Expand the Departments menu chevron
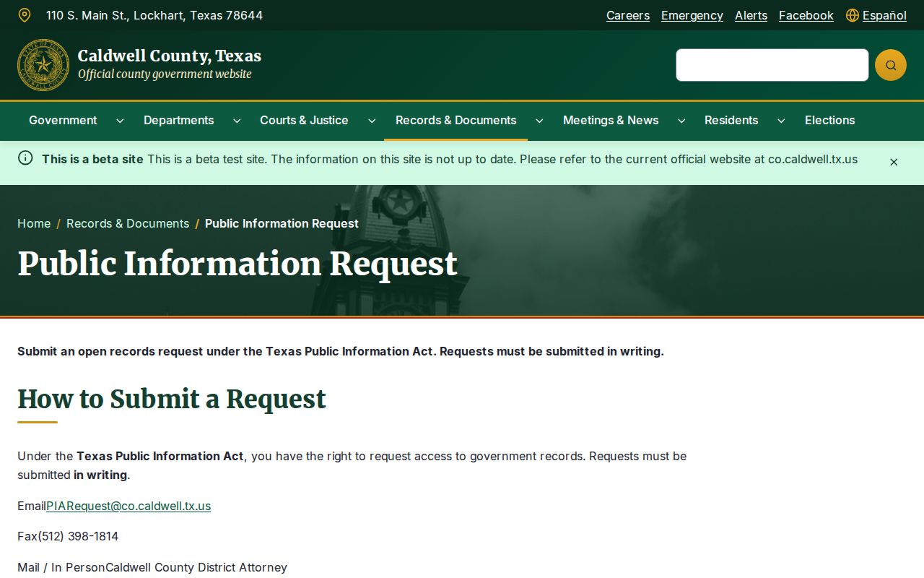The image size is (924, 578). [x=237, y=121]
